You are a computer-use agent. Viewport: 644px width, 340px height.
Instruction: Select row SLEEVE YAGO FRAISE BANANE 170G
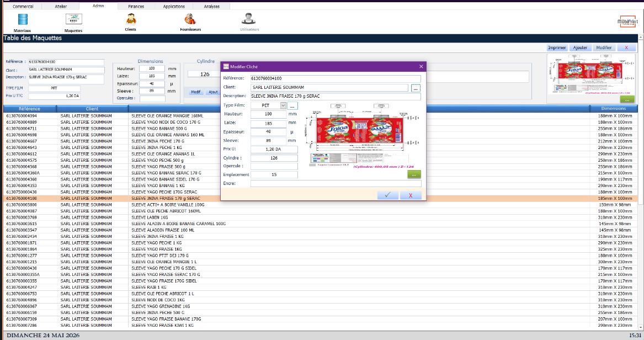(321, 319)
